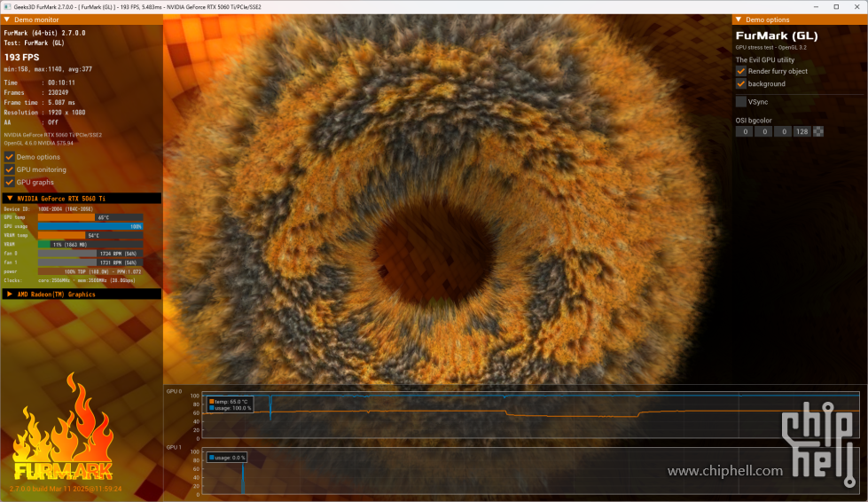Click the GPU temp bar showing 65°C
The image size is (868, 502).
90,217
